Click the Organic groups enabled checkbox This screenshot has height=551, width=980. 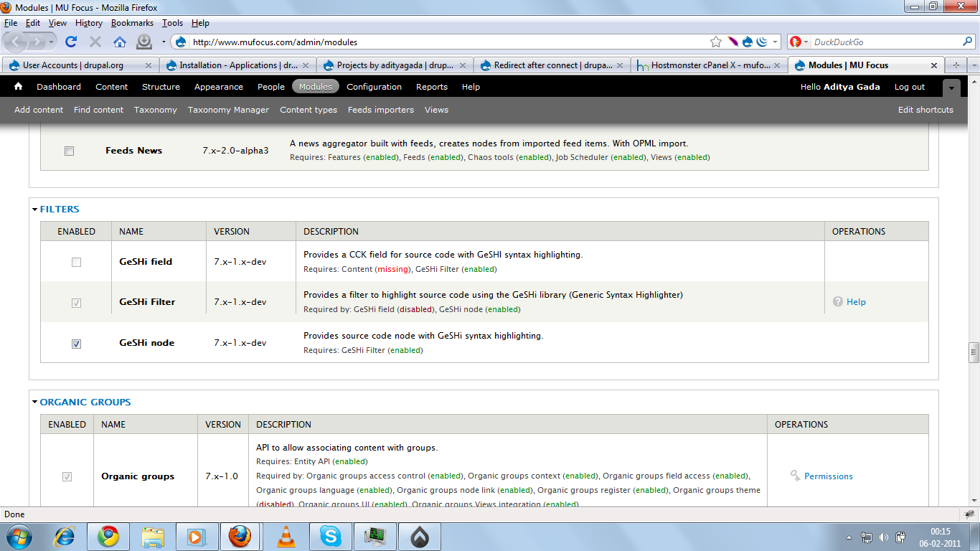click(x=67, y=476)
